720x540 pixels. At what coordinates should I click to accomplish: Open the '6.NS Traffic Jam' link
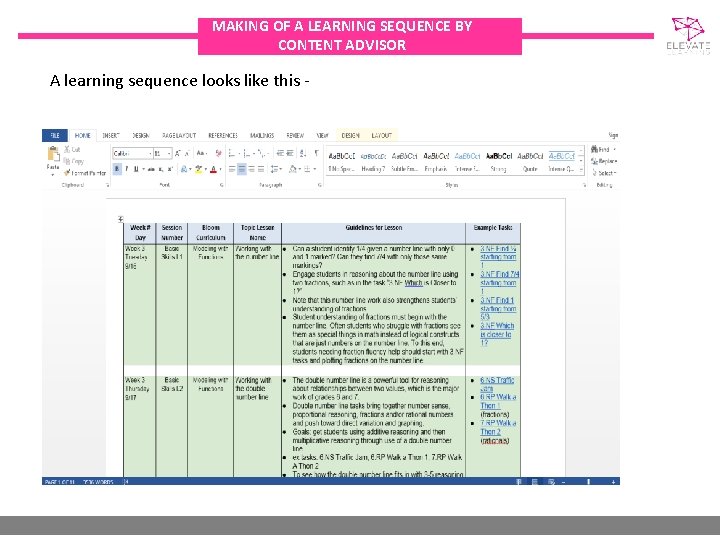click(497, 384)
